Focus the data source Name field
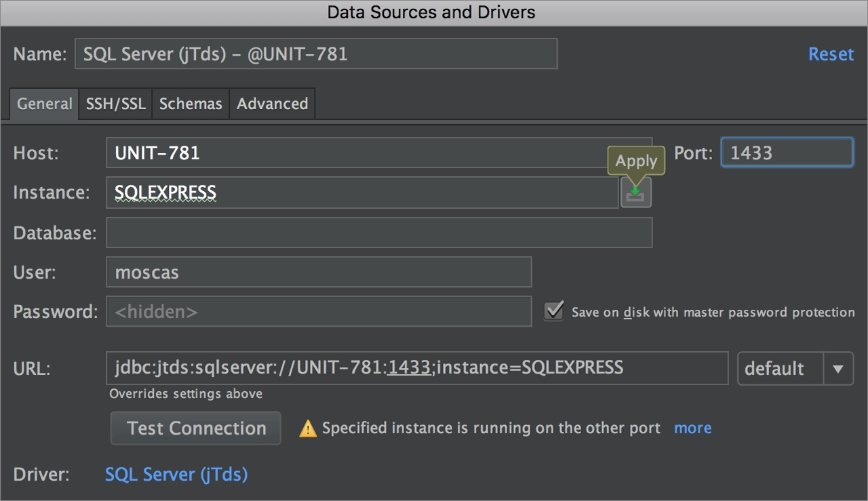 (316, 54)
